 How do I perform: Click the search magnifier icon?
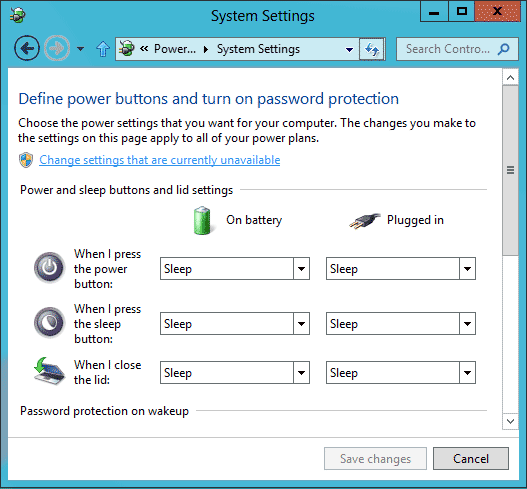click(x=503, y=49)
